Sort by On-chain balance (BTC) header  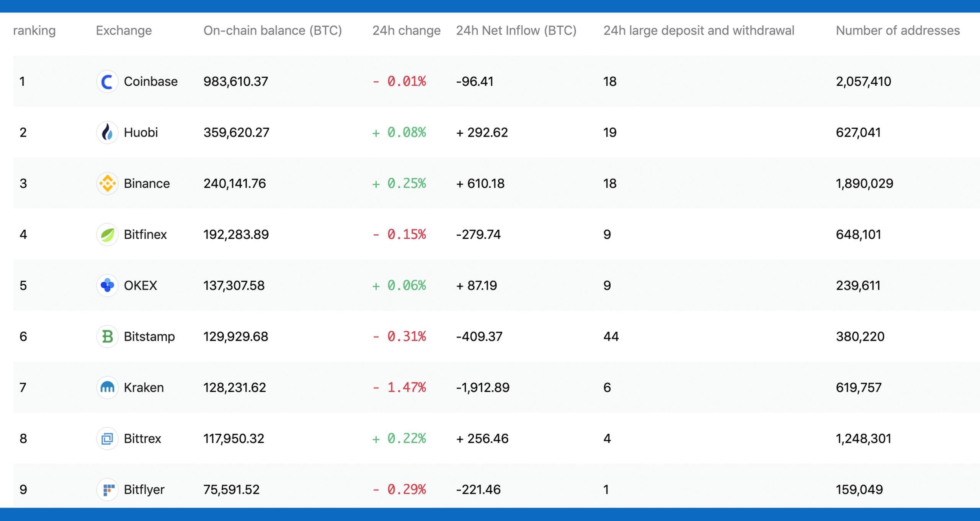click(272, 30)
